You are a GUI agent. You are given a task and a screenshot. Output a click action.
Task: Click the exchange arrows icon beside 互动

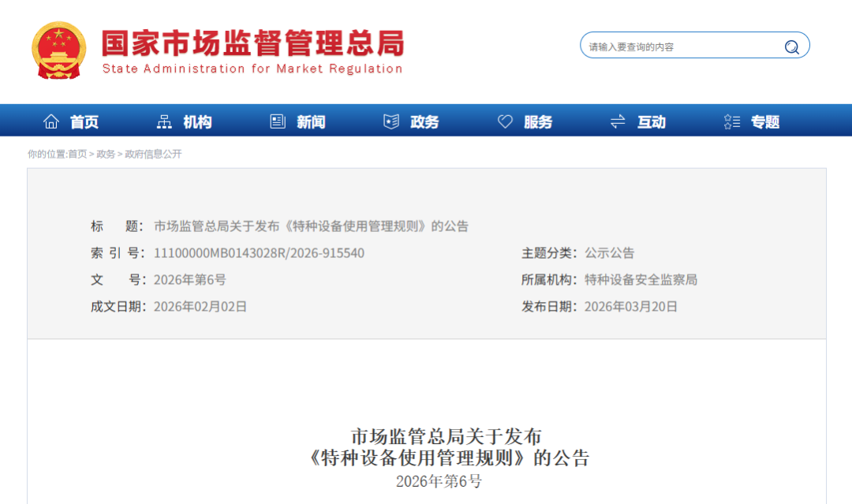click(x=617, y=121)
